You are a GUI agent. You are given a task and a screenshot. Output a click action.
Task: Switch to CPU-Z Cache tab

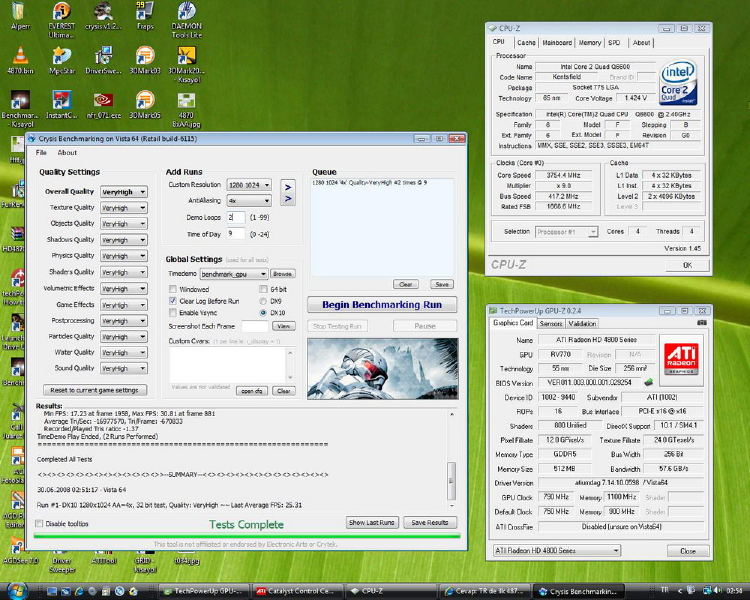click(526, 43)
